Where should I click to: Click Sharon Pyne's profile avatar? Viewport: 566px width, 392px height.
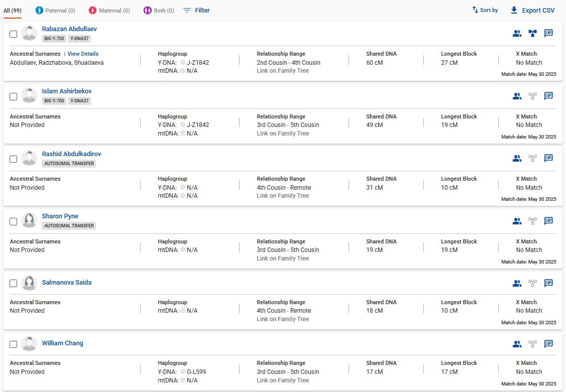29,220
